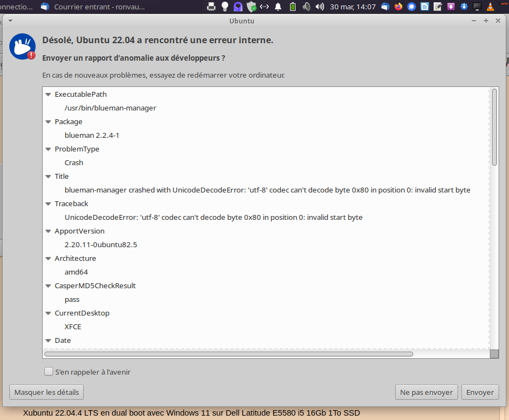The image size is (509, 420).
Task: Select the Traceback UnicodeDecodeError value row
Action: pyautogui.click(x=213, y=217)
